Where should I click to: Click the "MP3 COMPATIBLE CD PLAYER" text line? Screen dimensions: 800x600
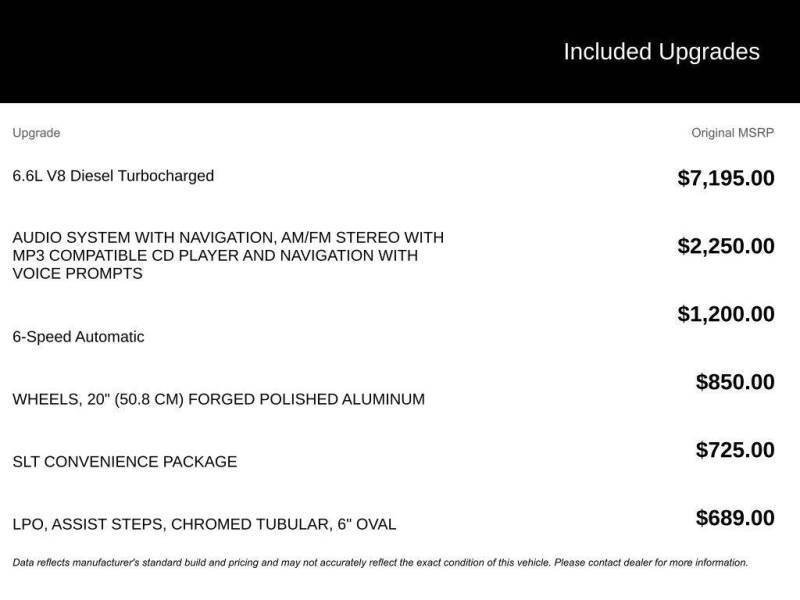click(x=215, y=256)
